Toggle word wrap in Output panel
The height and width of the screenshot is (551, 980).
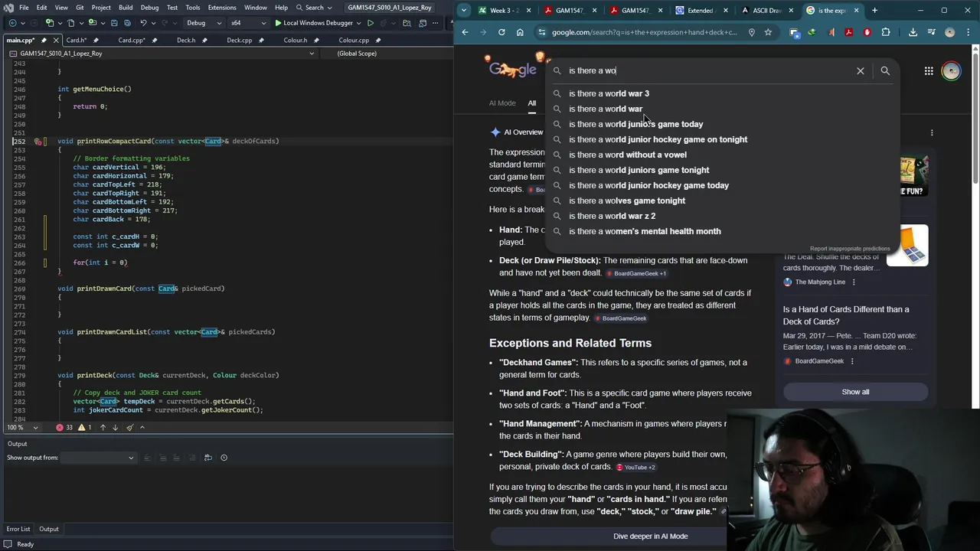207,458
